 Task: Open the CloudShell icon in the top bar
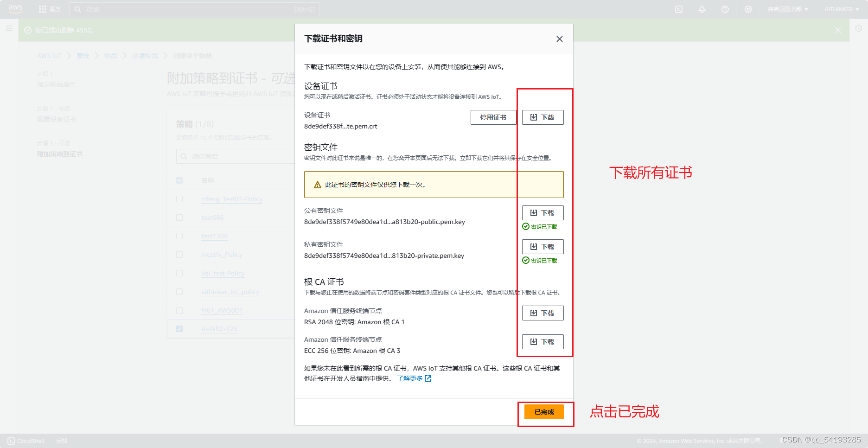(679, 9)
